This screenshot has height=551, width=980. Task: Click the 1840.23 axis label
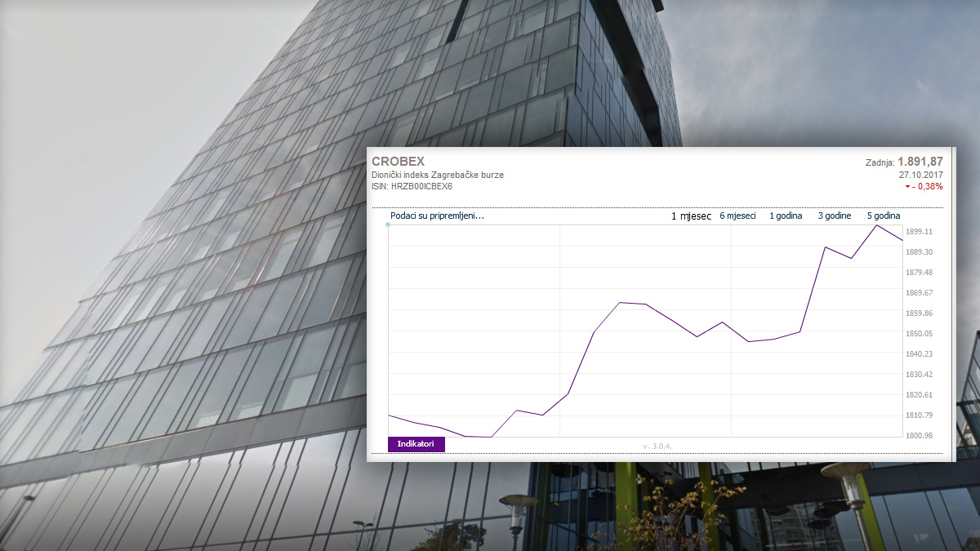(920, 354)
